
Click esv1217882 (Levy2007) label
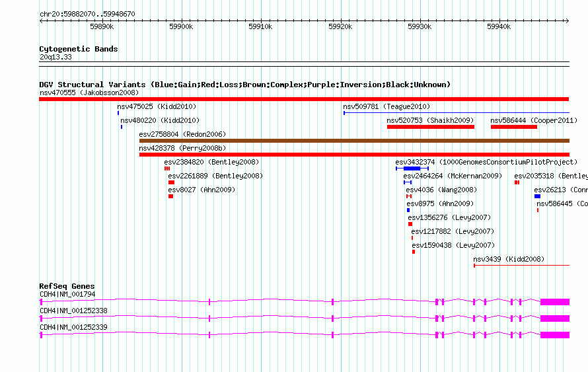[x=453, y=231]
